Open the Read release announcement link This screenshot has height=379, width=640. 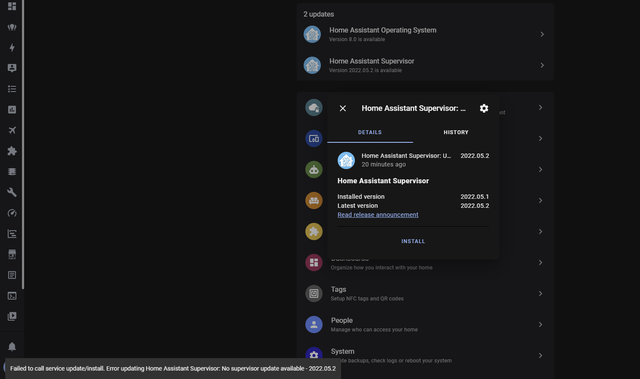click(378, 215)
